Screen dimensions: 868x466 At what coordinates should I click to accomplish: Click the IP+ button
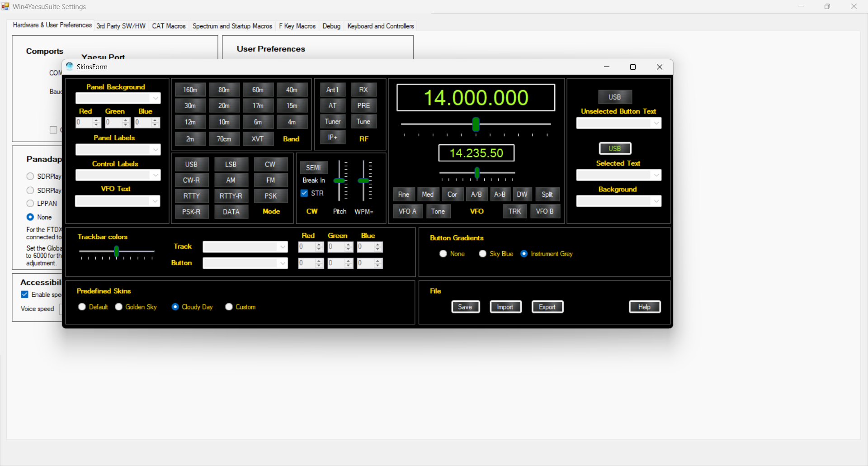tap(333, 137)
